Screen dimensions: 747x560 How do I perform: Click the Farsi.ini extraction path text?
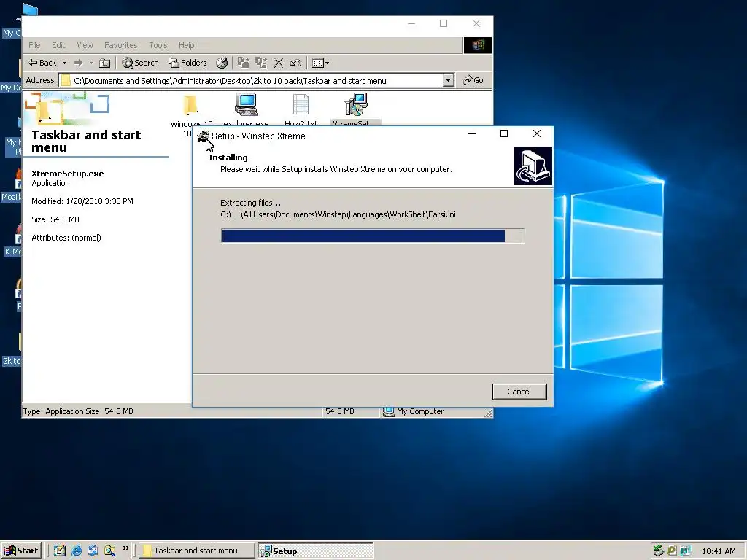coord(338,214)
